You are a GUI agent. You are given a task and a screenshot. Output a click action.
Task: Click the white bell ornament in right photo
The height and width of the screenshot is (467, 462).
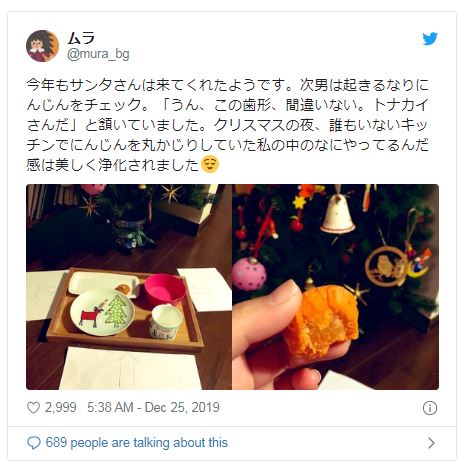[x=338, y=215]
